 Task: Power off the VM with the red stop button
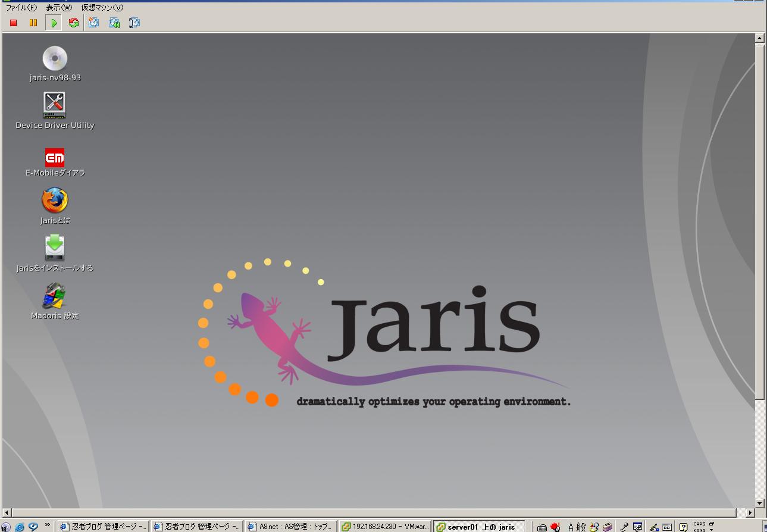(14, 23)
